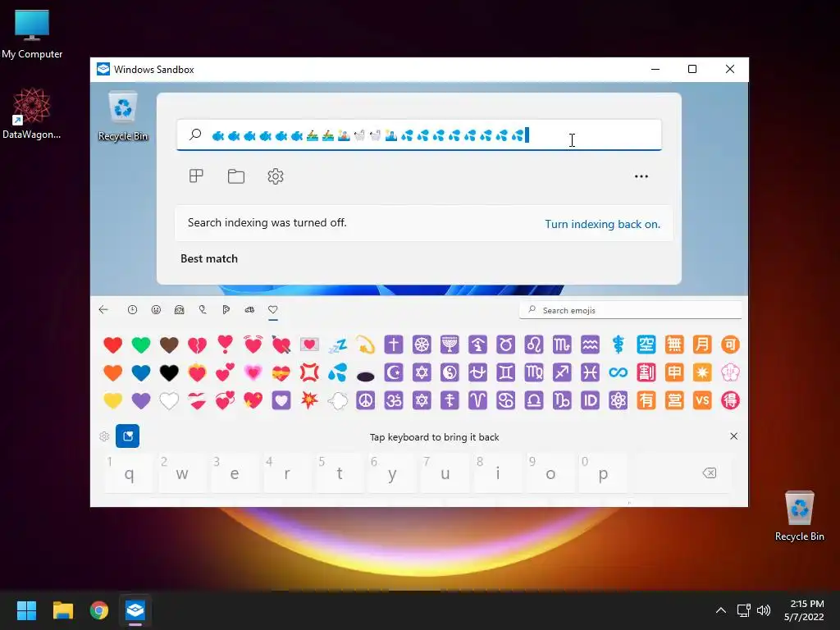
Task: Open DataWagon desktop shortcut
Action: (x=32, y=113)
